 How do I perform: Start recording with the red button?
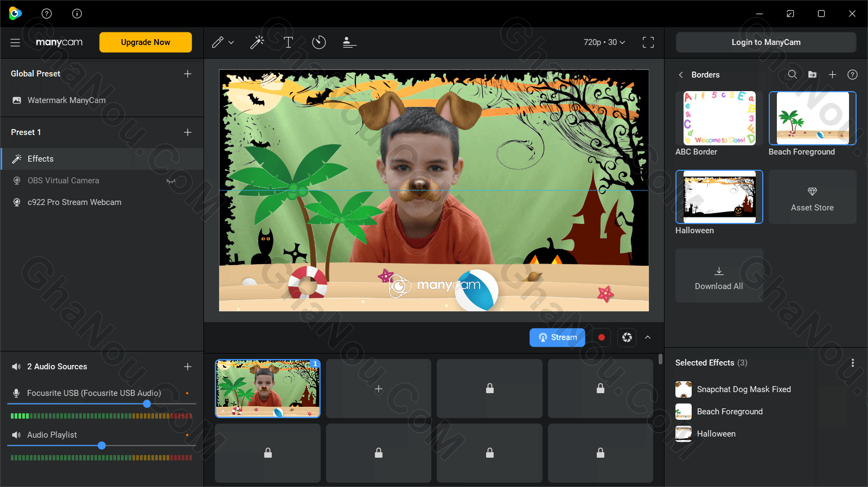(601, 337)
